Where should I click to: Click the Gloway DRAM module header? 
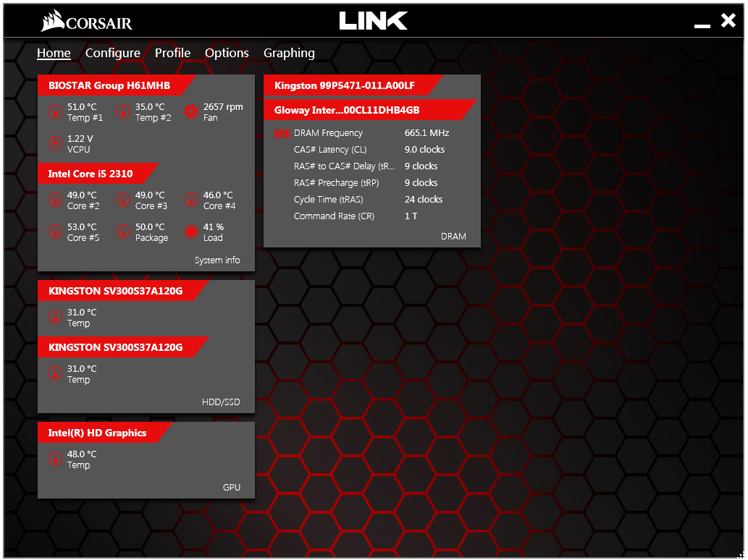(x=347, y=110)
